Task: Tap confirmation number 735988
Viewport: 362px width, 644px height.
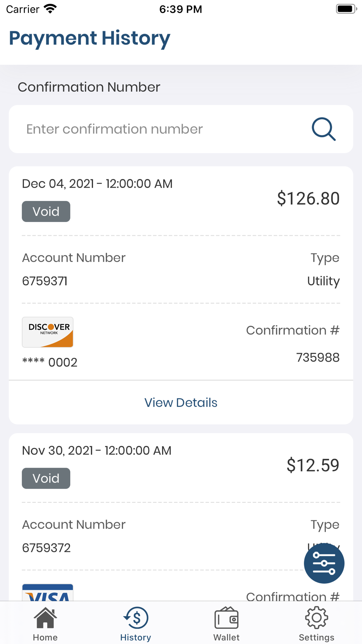Action: click(x=318, y=357)
